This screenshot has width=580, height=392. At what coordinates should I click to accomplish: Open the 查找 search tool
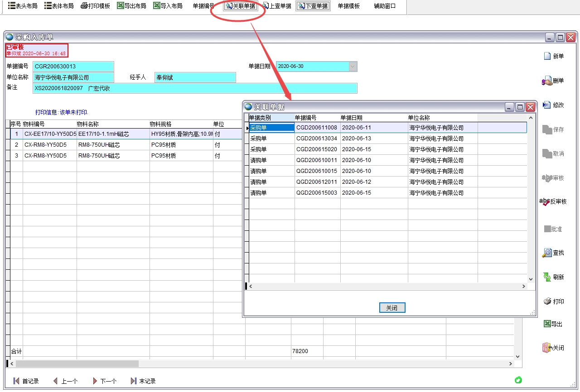547,253
